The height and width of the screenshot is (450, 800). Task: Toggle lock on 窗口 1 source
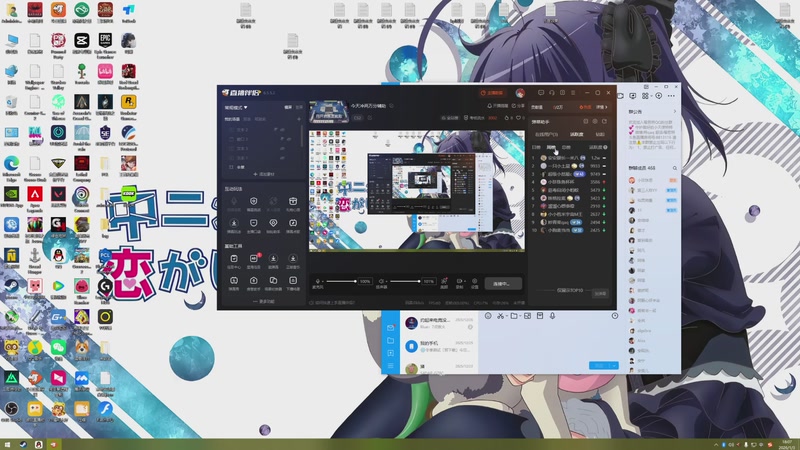point(282,139)
